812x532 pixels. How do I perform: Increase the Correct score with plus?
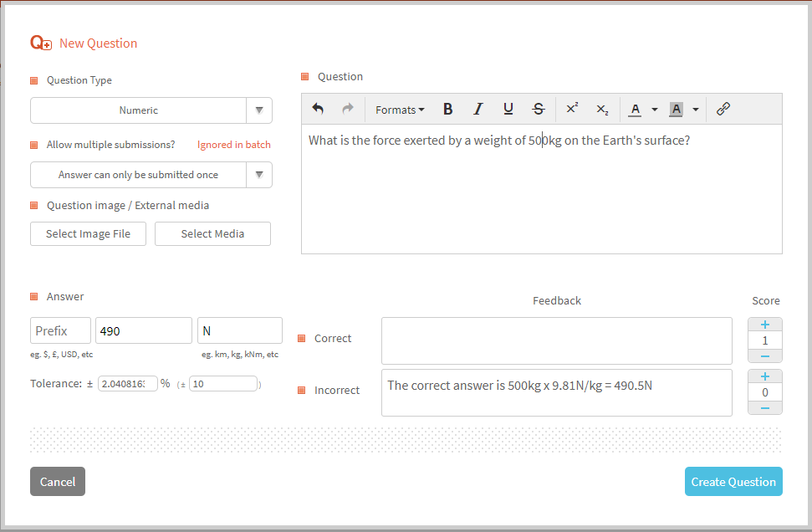[x=765, y=325]
